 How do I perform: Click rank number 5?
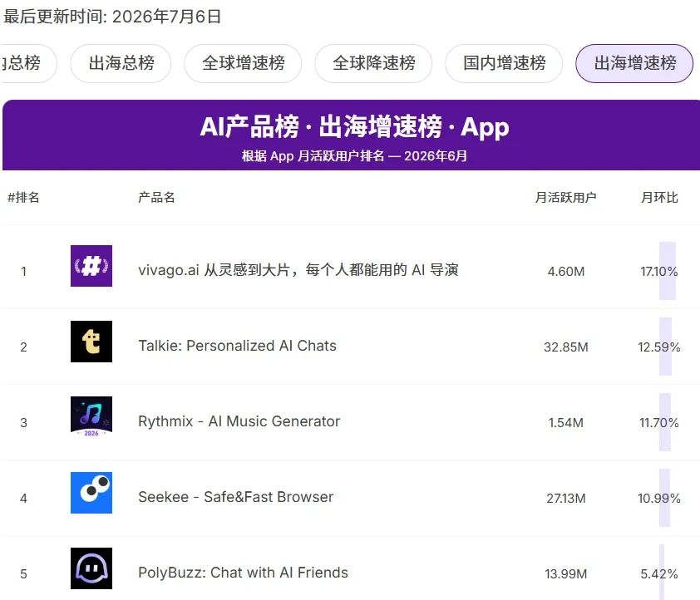click(x=23, y=573)
